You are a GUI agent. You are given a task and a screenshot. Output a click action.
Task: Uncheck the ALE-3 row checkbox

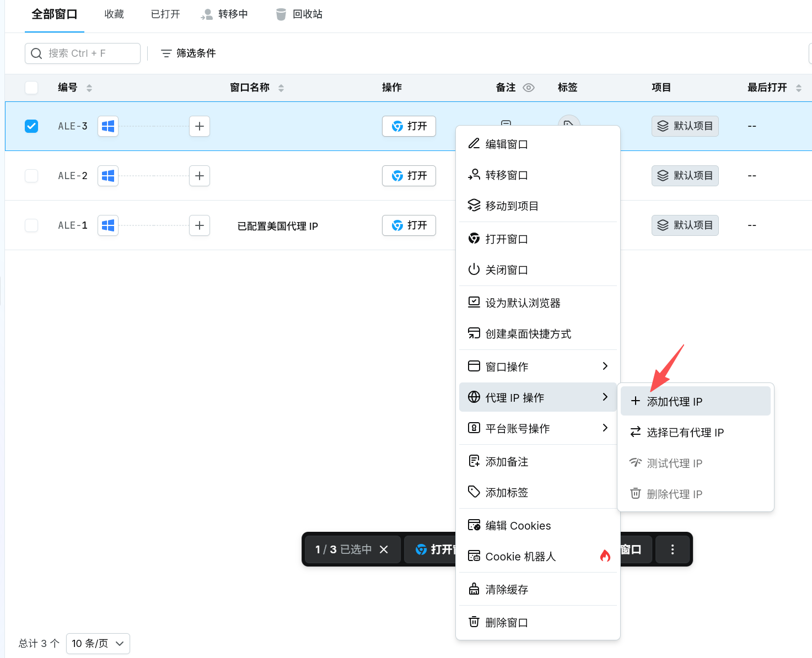pos(31,126)
